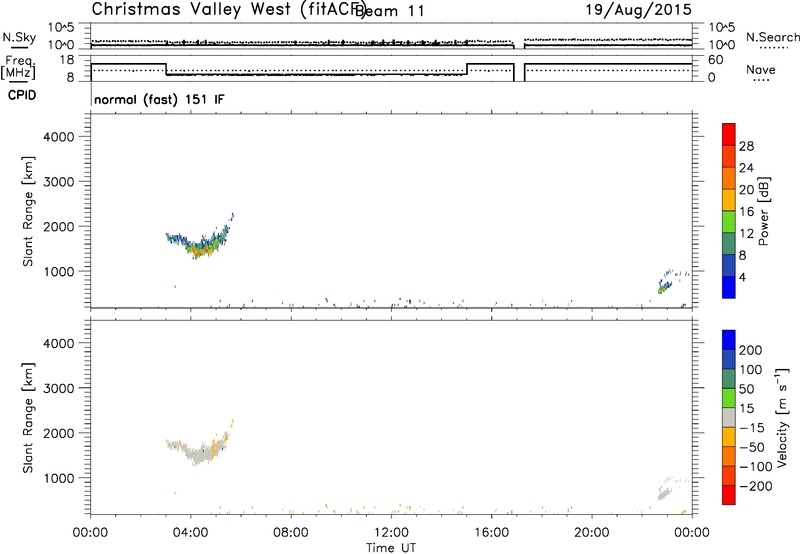The image size is (800, 554).
Task: Click the 28 label on the power color bar
Action: [x=746, y=146]
